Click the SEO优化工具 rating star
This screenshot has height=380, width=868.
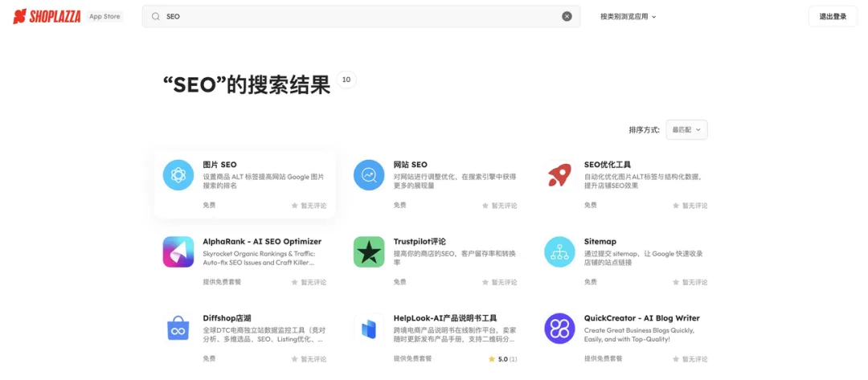coord(675,205)
